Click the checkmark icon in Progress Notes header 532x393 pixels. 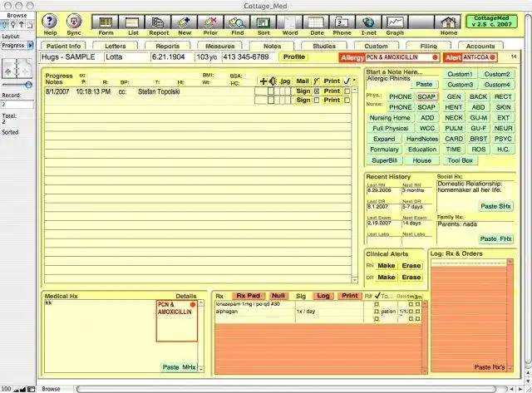[x=347, y=81]
